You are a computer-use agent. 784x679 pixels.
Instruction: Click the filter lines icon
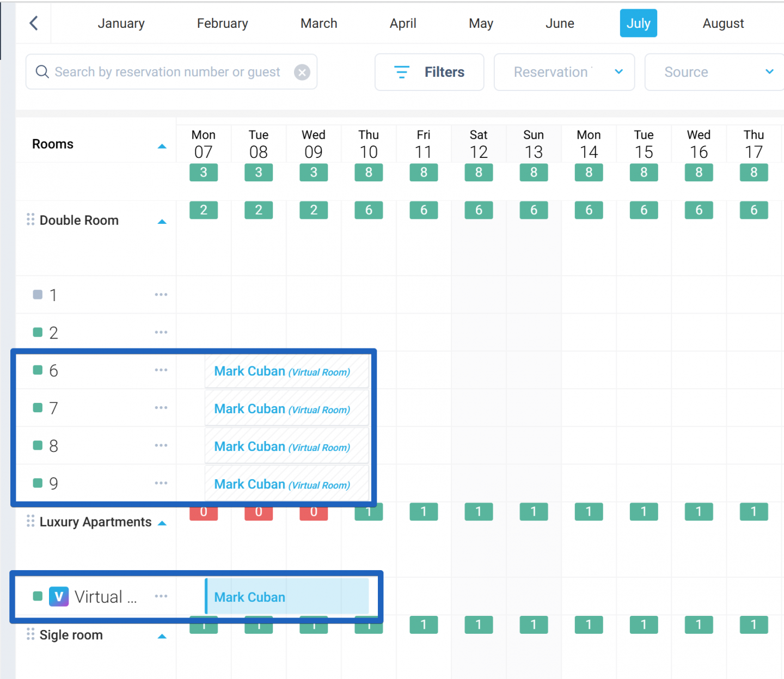pos(402,72)
